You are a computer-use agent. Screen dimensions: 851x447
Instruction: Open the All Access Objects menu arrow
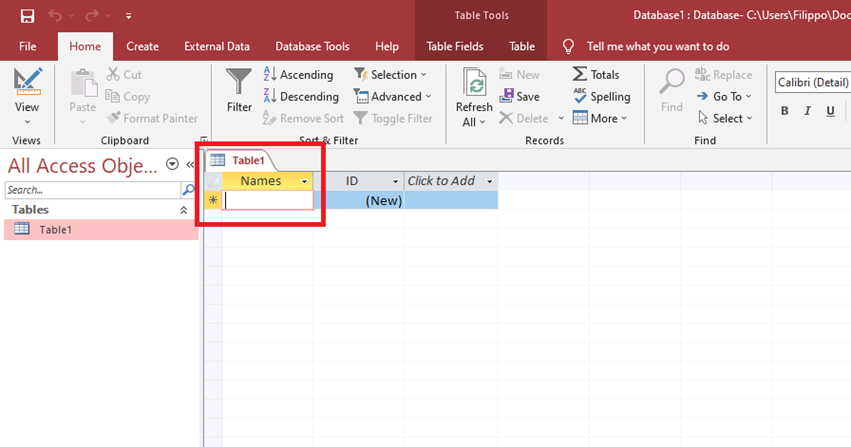[172, 164]
